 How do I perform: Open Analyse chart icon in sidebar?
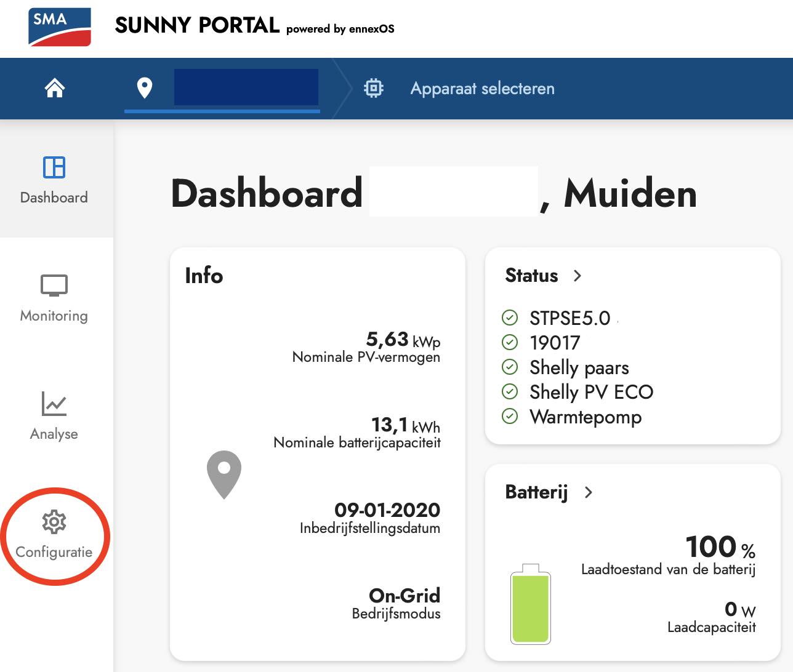pyautogui.click(x=54, y=404)
